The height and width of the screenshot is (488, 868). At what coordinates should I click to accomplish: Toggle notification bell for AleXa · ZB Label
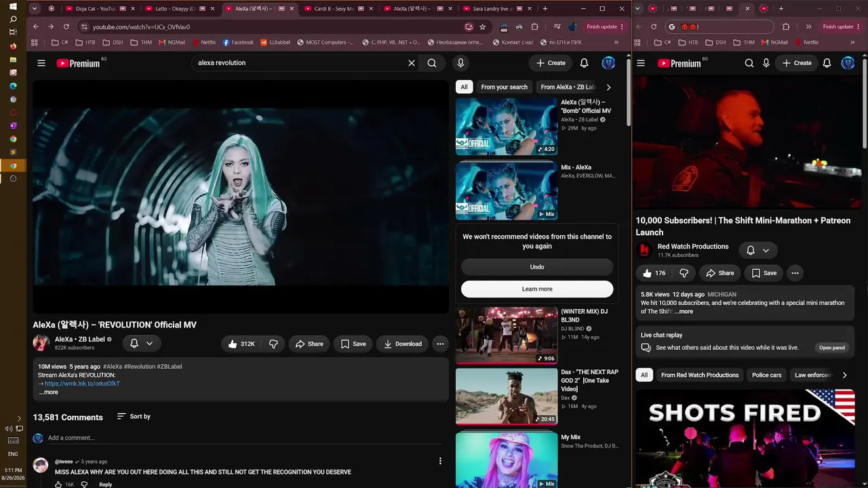pos(134,344)
